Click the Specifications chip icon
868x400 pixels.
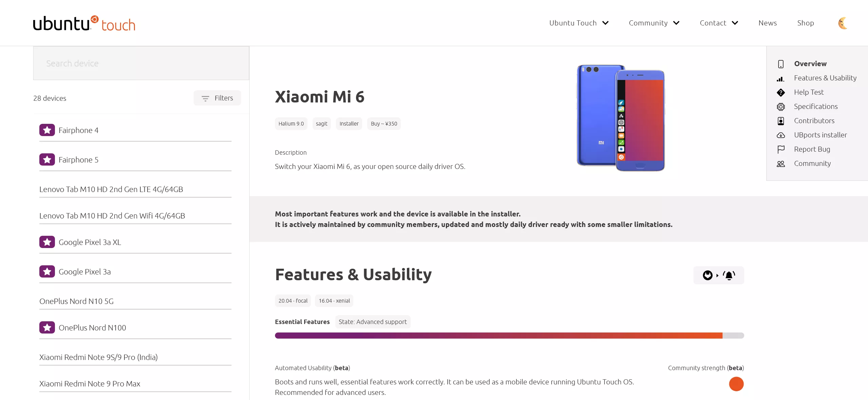pyautogui.click(x=781, y=107)
